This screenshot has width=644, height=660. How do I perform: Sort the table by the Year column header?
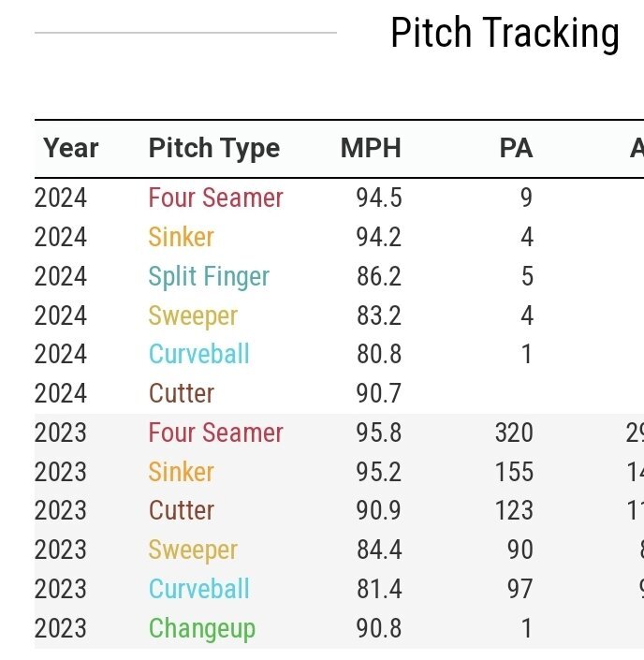pyautogui.click(x=71, y=148)
